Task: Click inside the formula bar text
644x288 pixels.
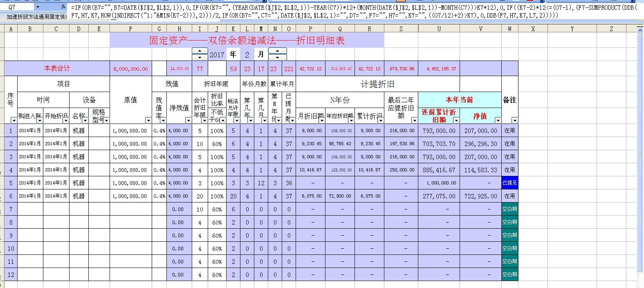Action: coord(354,11)
